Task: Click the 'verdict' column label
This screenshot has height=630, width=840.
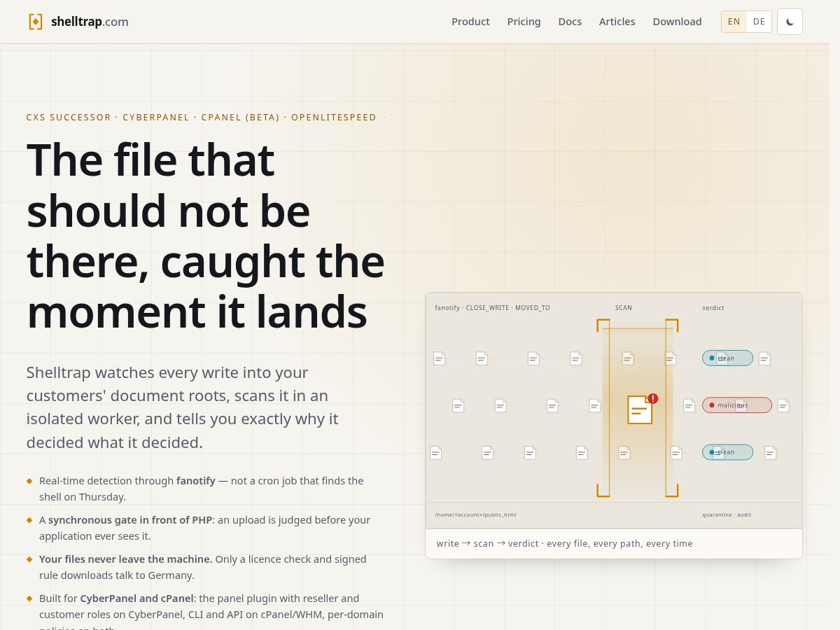Action: pyautogui.click(x=713, y=308)
